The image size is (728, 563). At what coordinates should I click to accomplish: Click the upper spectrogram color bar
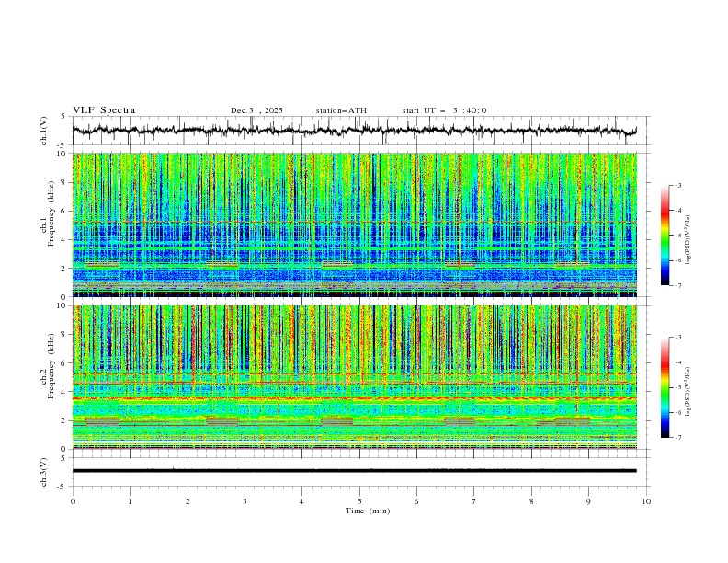point(665,235)
